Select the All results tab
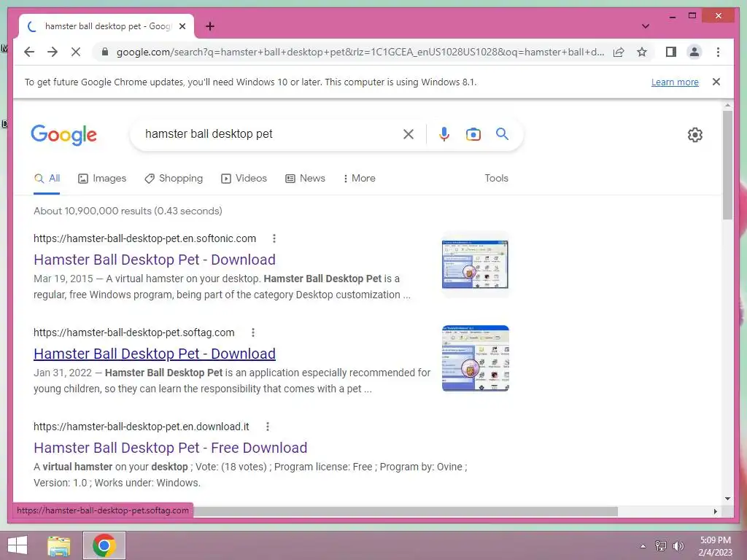Image resolution: width=747 pixels, height=560 pixels. [47, 179]
